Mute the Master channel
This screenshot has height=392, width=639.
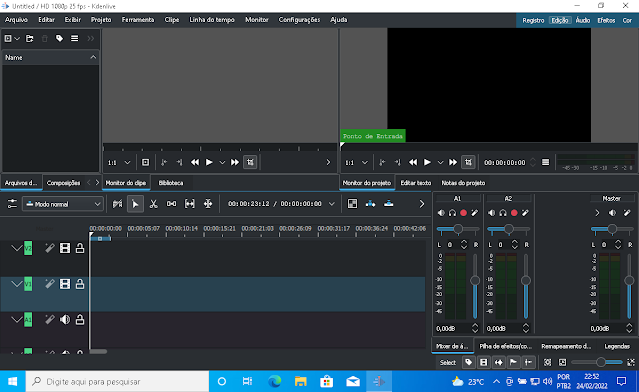tap(613, 213)
